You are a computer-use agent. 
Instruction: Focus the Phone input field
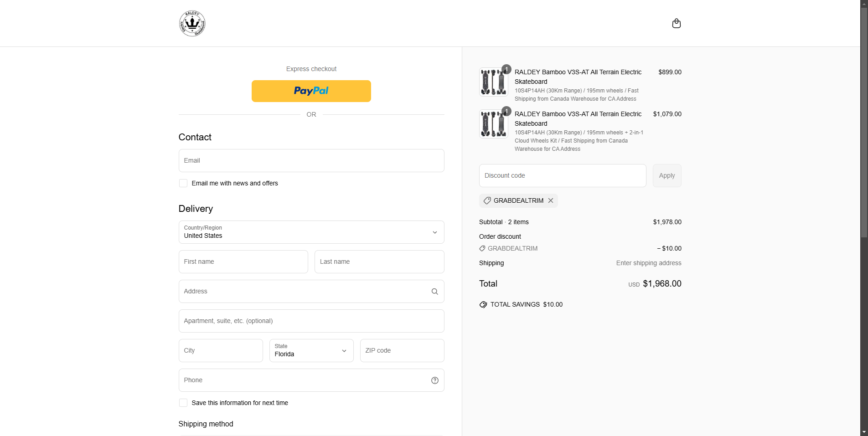(311, 380)
